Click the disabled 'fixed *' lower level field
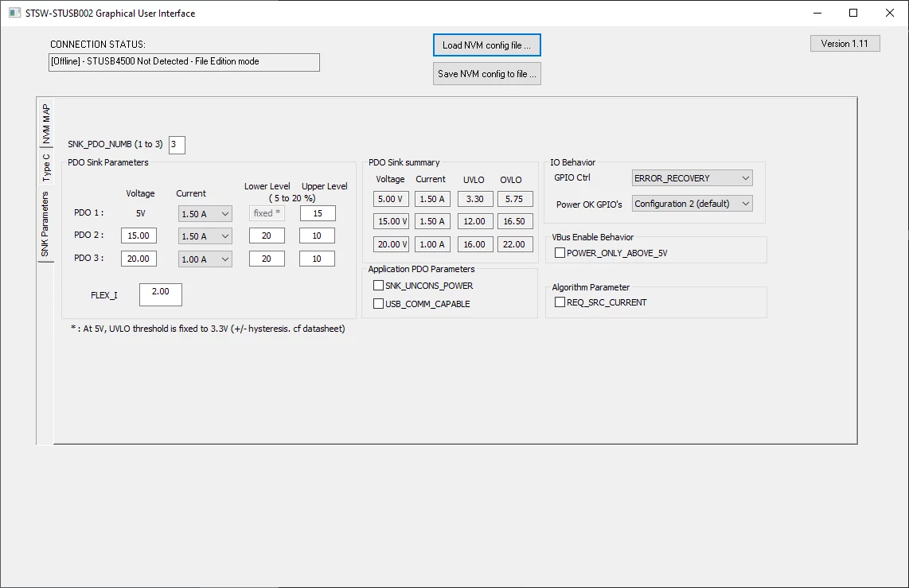 tap(267, 213)
